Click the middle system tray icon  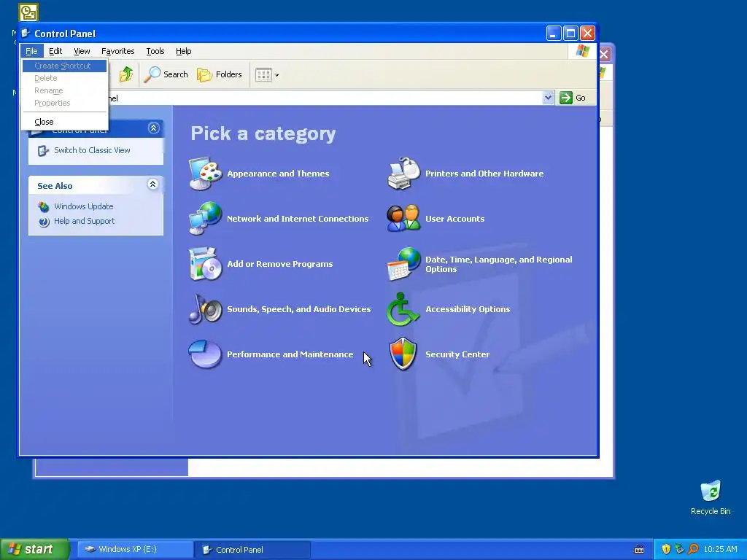click(679, 550)
